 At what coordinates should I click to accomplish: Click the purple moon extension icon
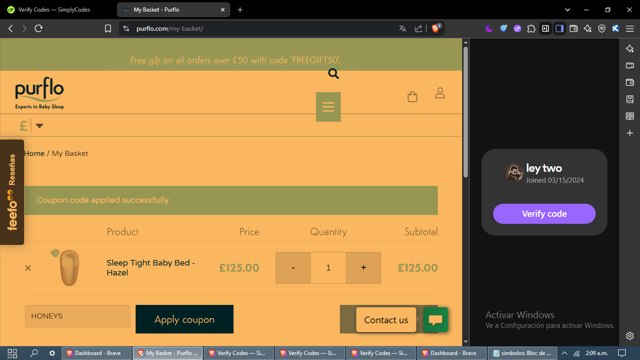point(489,29)
